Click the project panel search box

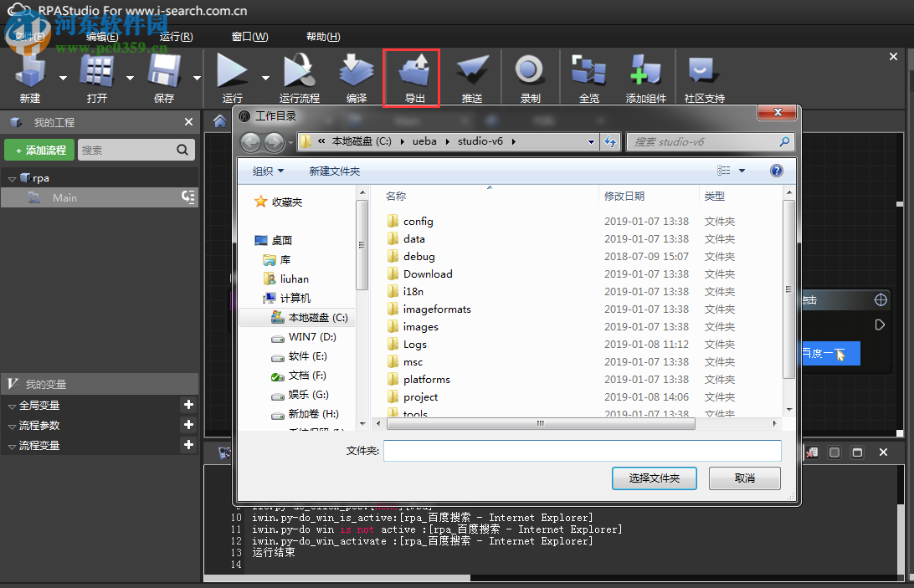(136, 150)
